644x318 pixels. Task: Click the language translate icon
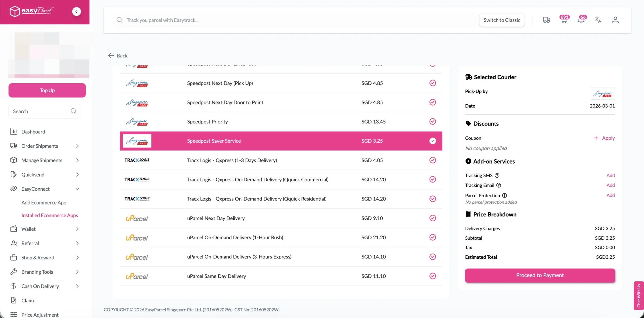598,20
